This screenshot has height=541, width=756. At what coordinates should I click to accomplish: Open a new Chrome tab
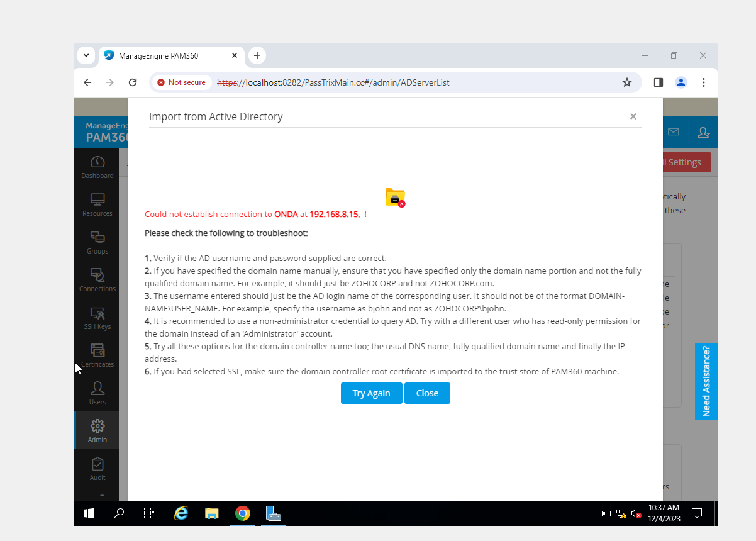(257, 55)
